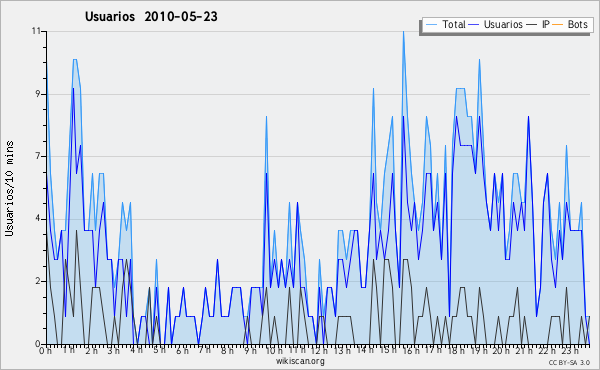600x370 pixels.
Task: Click the x-axis label '19 h'
Action: [478, 350]
